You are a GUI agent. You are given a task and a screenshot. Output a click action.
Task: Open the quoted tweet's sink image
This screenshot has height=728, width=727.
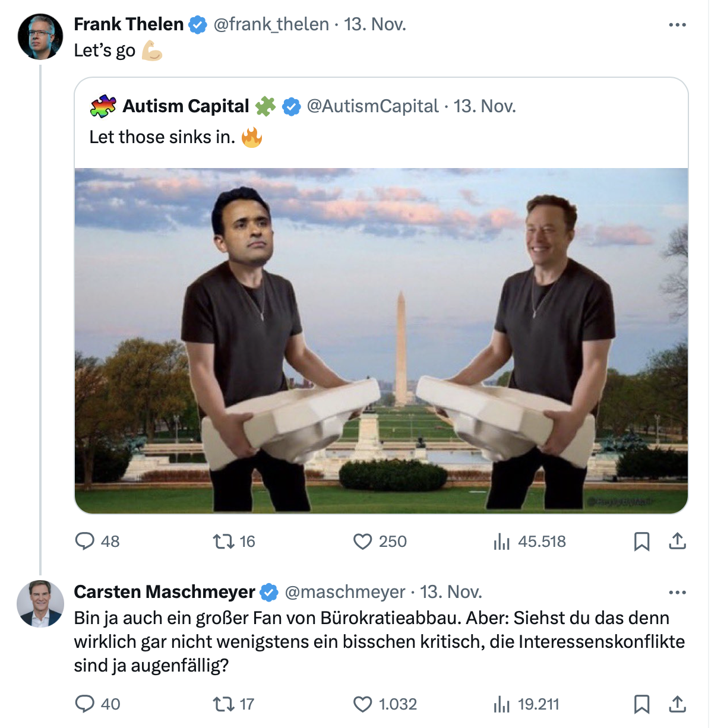point(381,340)
